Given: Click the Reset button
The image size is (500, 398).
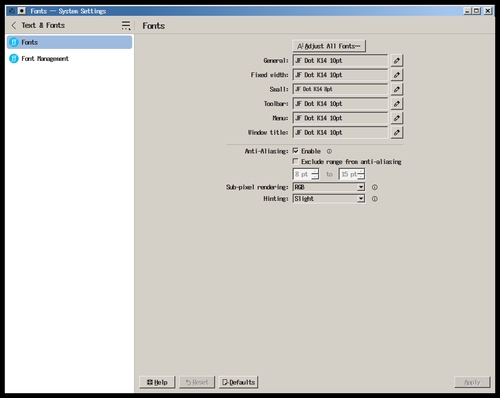Looking at the screenshot, I should coord(197,382).
